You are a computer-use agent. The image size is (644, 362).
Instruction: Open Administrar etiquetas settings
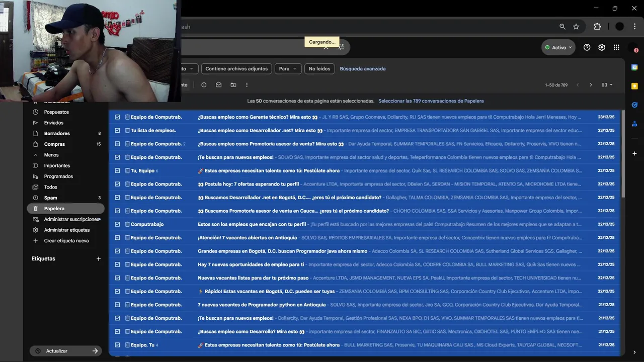tap(66, 230)
